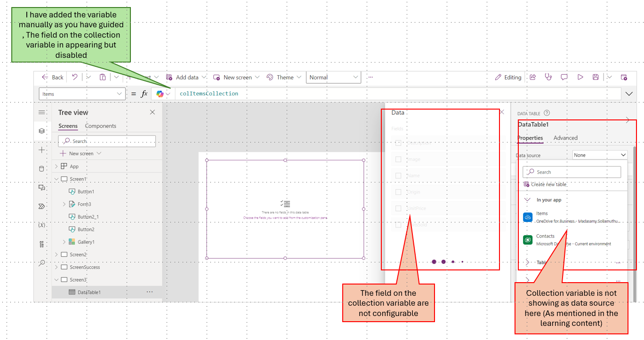644x340 pixels.
Task: Open the Media panel icon
Action: (41, 187)
